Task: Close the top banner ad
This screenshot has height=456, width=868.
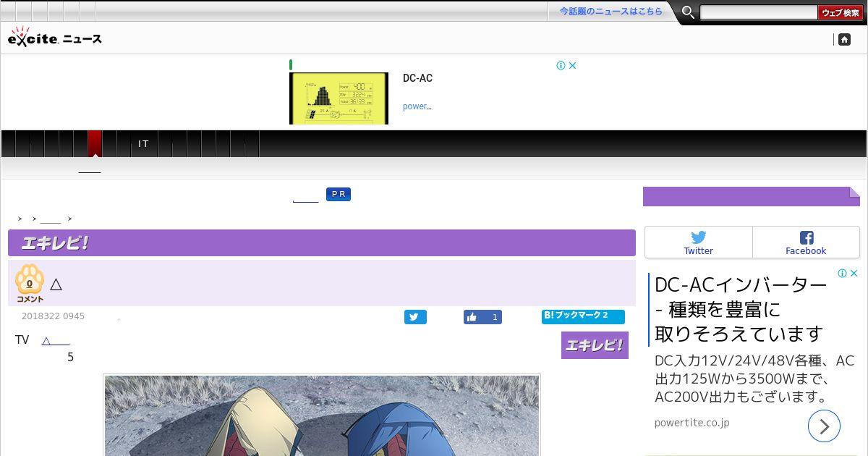Action: pos(572,65)
